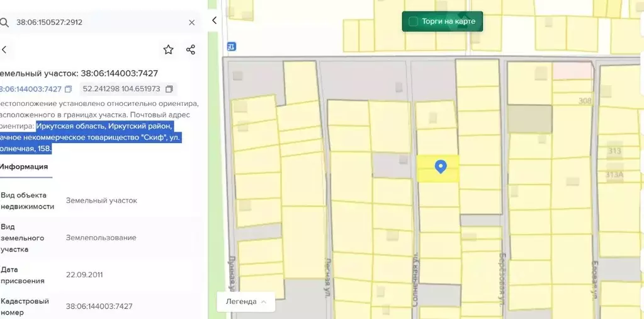The width and height of the screenshot is (644, 319).
Task: Copy the cadastral number 38:06:144003:7427
Action: [69, 89]
